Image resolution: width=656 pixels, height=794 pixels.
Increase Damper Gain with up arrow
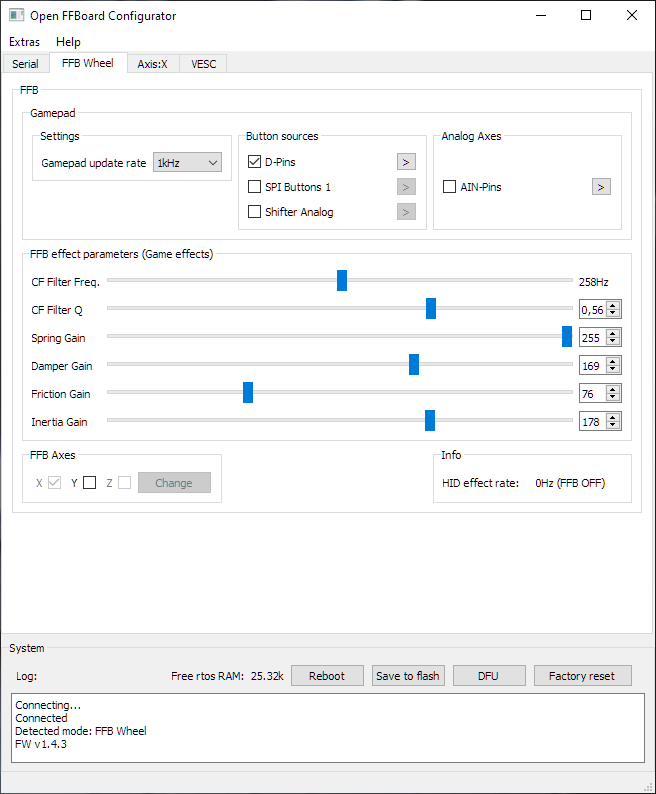(x=613, y=362)
